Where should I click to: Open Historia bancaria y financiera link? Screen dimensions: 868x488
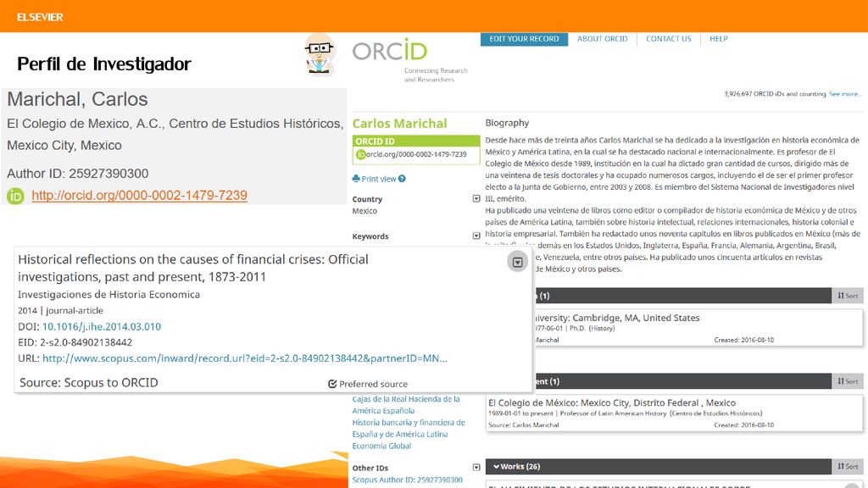coord(409,428)
